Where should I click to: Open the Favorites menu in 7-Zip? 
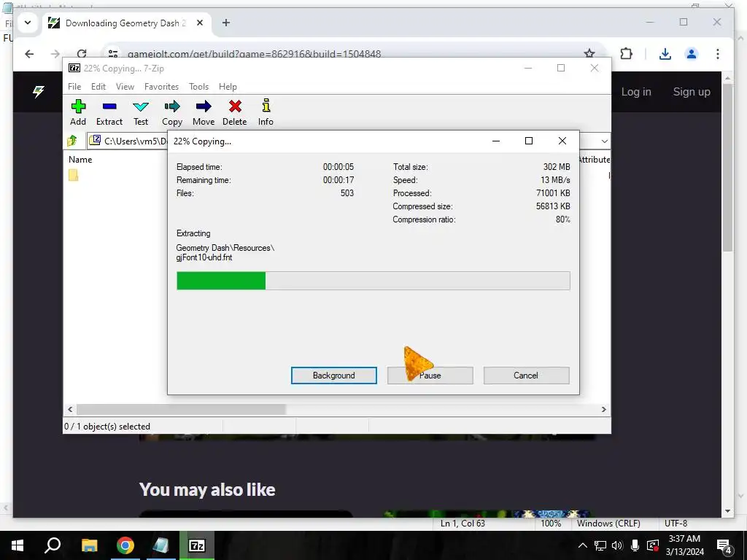pyautogui.click(x=161, y=87)
